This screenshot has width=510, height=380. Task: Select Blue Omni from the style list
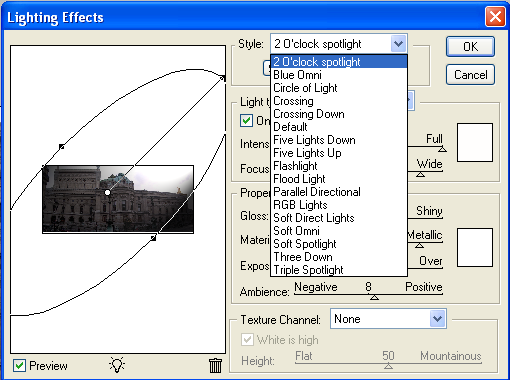tap(339, 75)
